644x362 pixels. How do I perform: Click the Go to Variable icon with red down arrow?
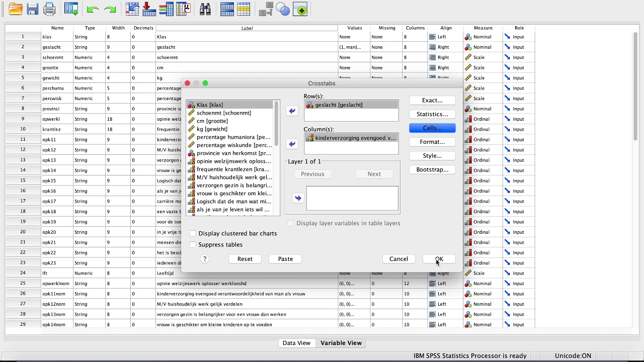pos(149,9)
